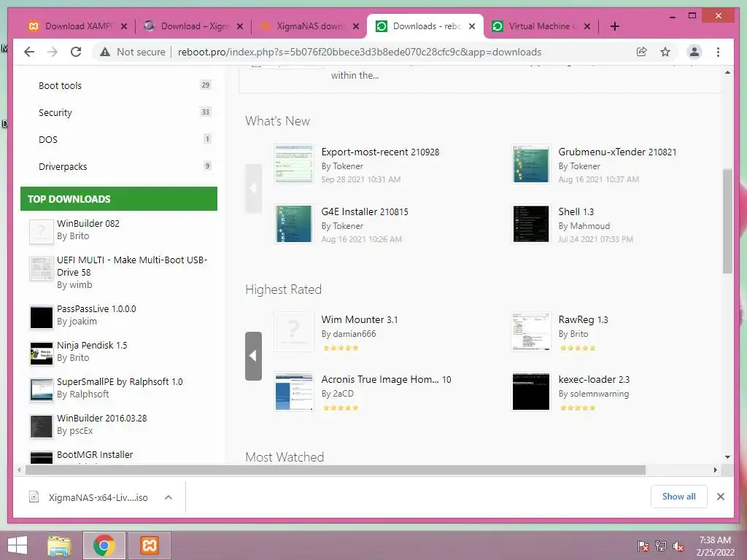This screenshot has width=747, height=560.
Task: Bookmark this page with the star
Action: pos(665,52)
